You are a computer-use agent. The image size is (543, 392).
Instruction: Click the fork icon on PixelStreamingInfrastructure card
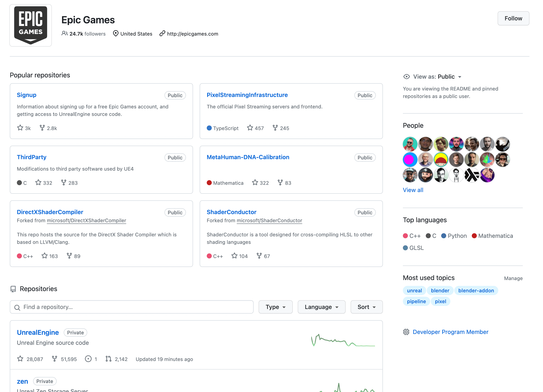pyautogui.click(x=275, y=128)
